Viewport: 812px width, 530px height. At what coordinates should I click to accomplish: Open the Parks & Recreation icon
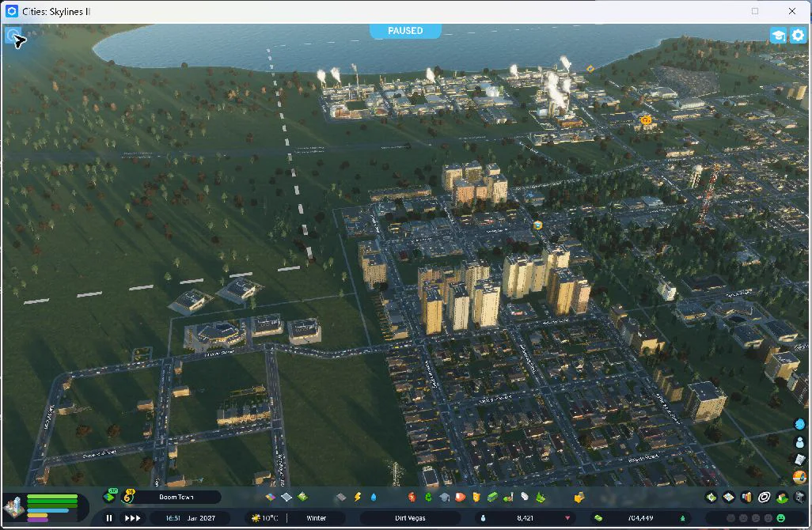[508, 497]
